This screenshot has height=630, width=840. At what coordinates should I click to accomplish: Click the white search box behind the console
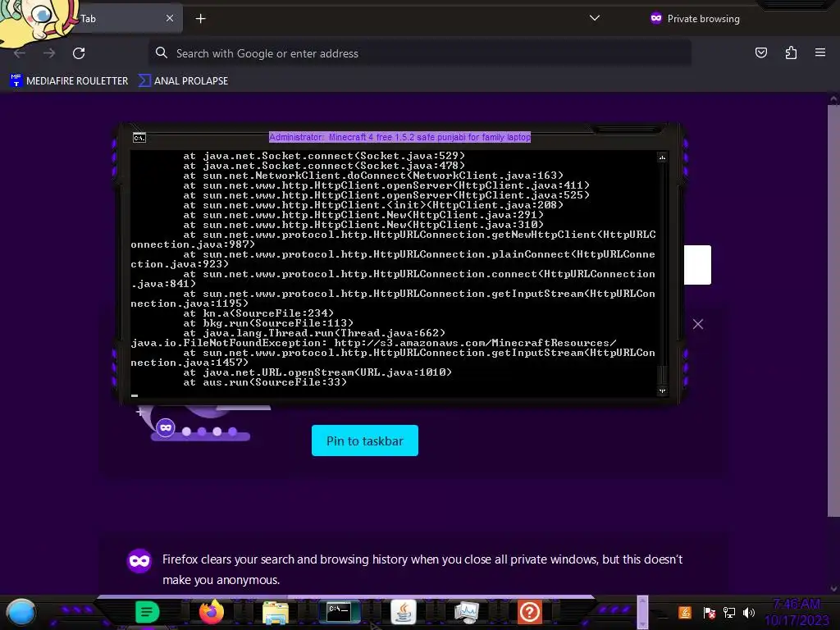coord(697,265)
